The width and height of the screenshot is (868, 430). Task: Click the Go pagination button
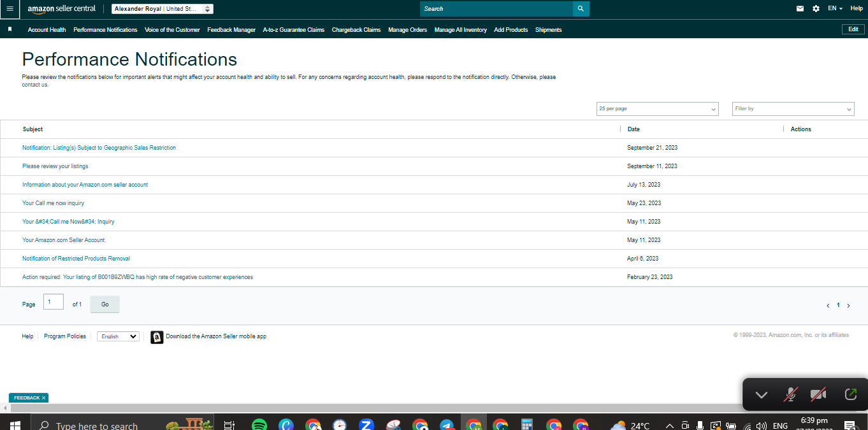click(105, 305)
